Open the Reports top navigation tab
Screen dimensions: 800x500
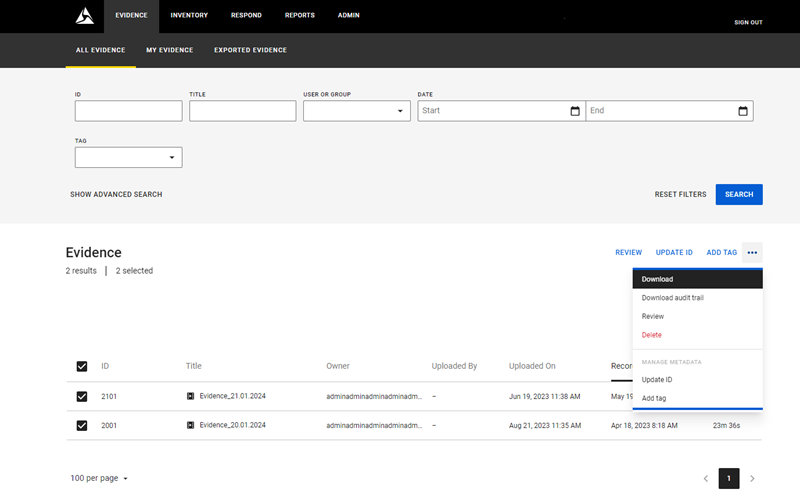(299, 16)
